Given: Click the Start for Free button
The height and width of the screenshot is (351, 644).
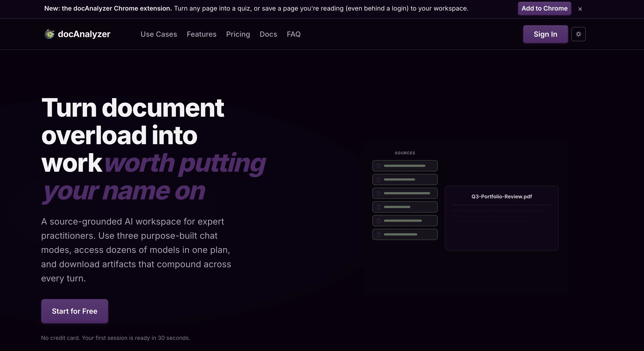Looking at the screenshot, I should pyautogui.click(x=74, y=311).
